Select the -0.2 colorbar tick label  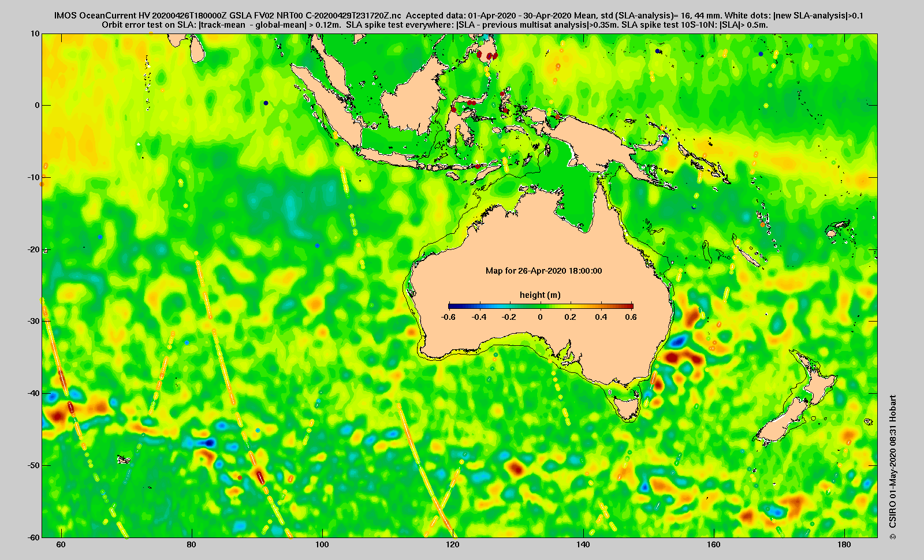pyautogui.click(x=509, y=317)
